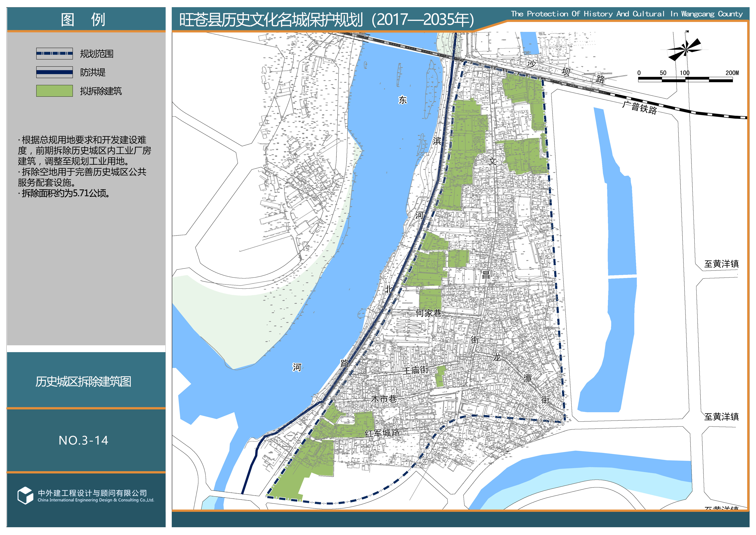Click the 拟拆除建筑 legend text
The image size is (756, 535).
101,91
